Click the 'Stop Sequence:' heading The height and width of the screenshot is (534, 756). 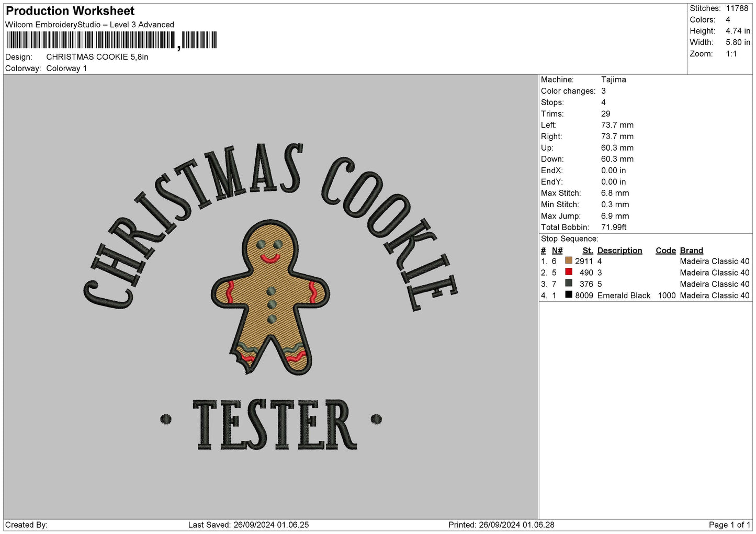pos(569,239)
